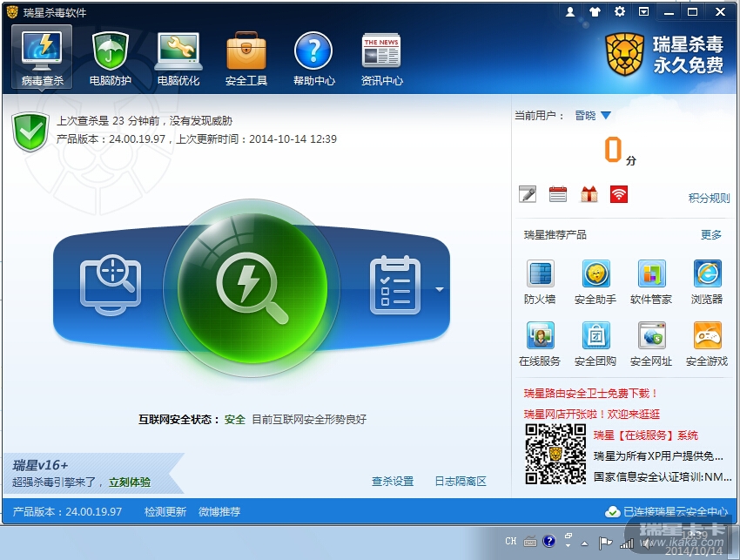Click the QR code image
740x560 pixels.
[555, 454]
